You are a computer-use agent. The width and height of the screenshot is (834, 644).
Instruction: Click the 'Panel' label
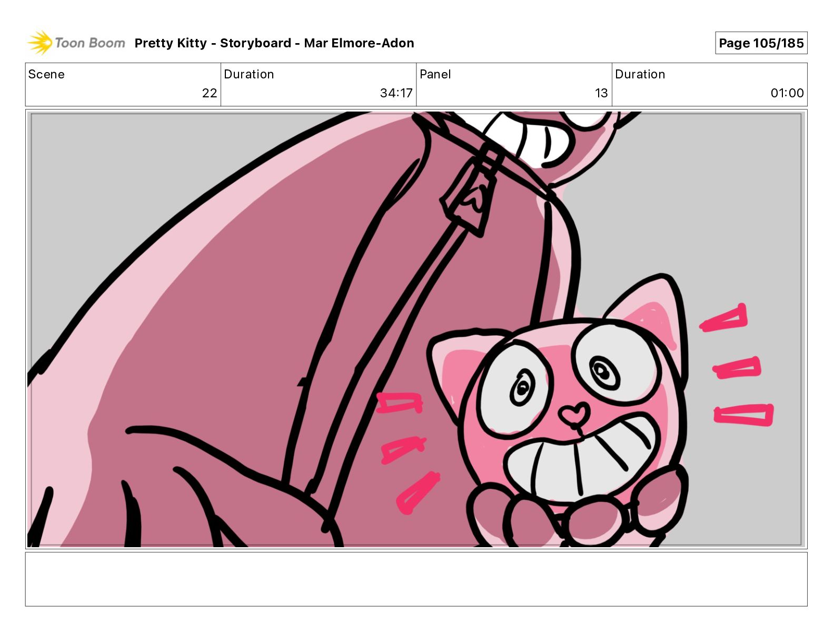tap(435, 74)
